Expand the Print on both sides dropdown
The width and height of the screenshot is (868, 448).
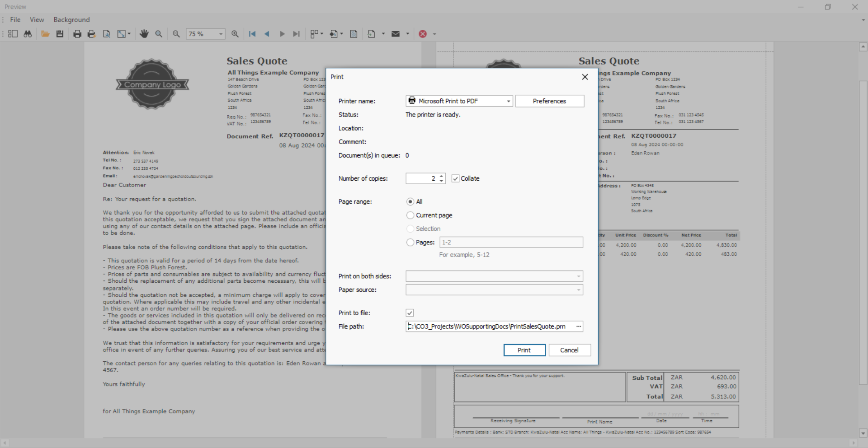tap(578, 276)
